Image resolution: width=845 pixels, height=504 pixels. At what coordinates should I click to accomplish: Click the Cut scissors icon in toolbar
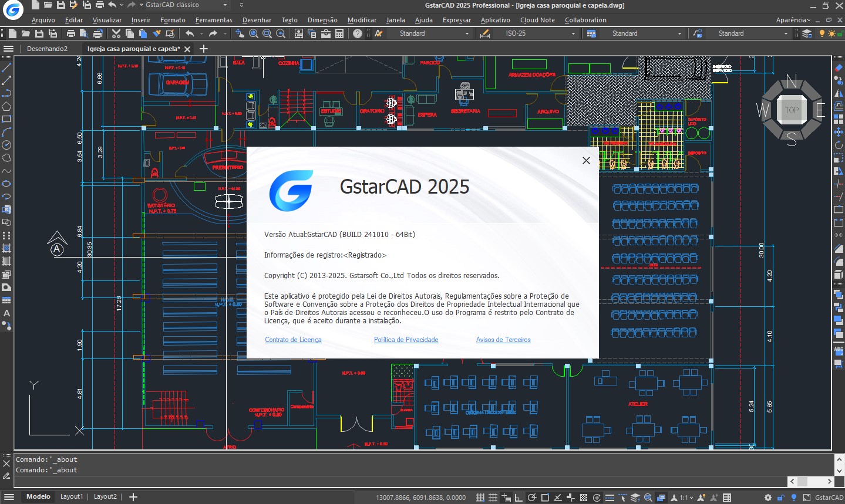pyautogui.click(x=116, y=33)
